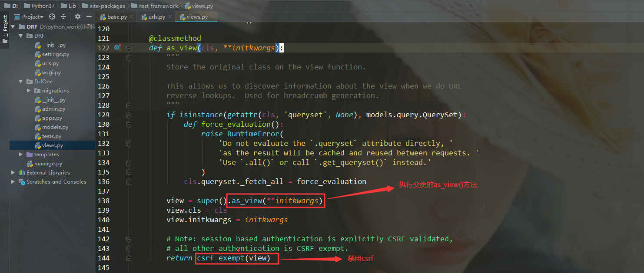Open the Project panel settings gear
The width and height of the screenshot is (644, 273).
(x=78, y=16)
